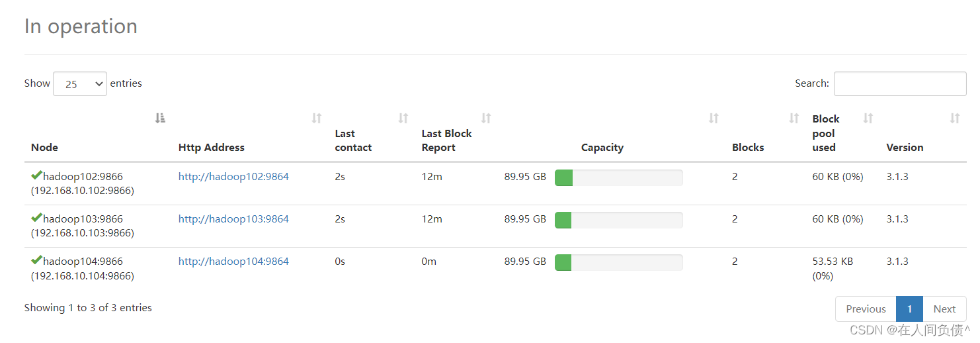
Task: Click hadoop102 capacity usage bar
Action: 618,177
